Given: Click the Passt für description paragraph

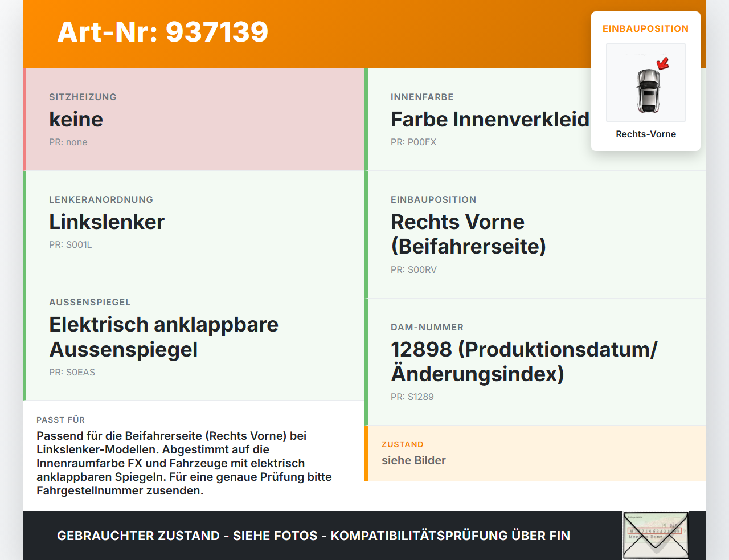Looking at the screenshot, I should coord(185,463).
